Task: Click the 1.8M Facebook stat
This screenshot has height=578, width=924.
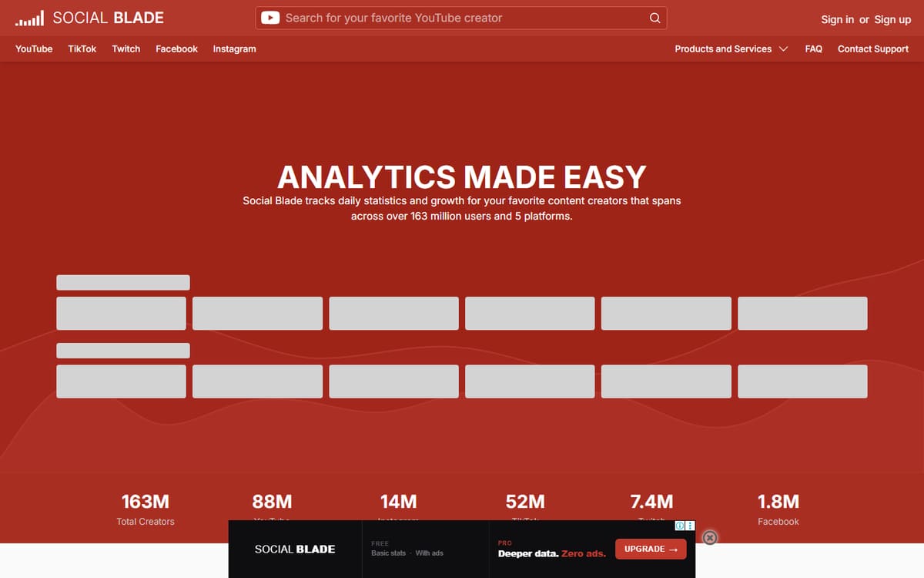Action: coord(778,510)
